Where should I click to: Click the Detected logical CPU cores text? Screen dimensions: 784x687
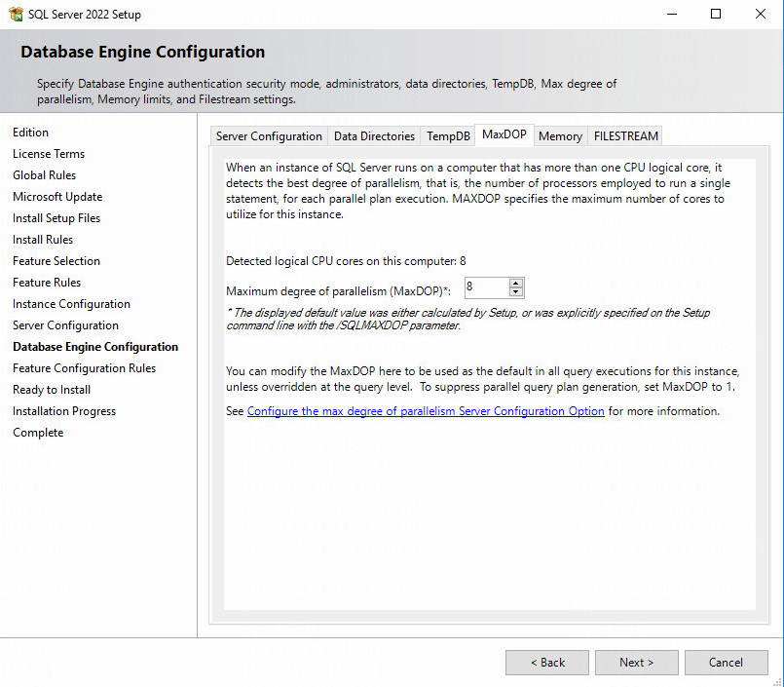346,261
